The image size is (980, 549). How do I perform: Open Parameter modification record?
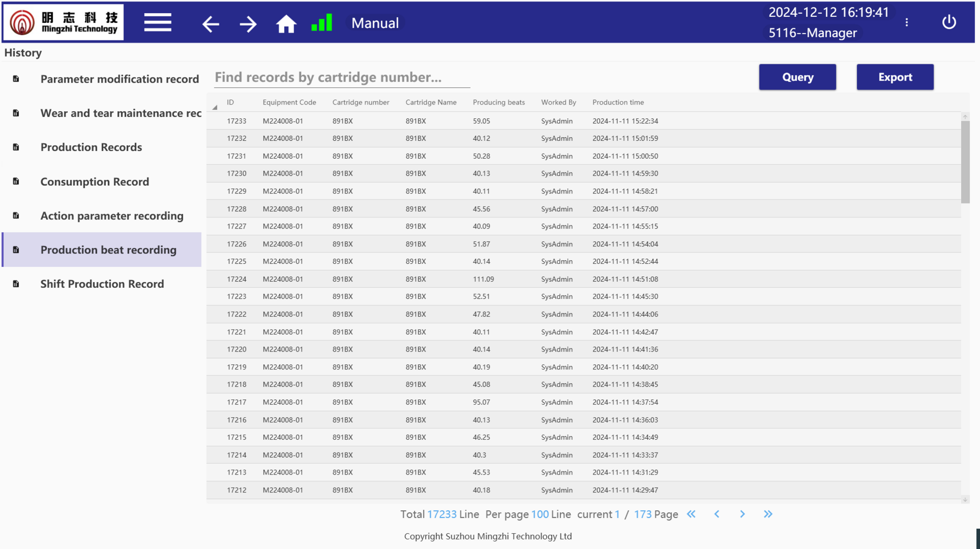tap(119, 79)
